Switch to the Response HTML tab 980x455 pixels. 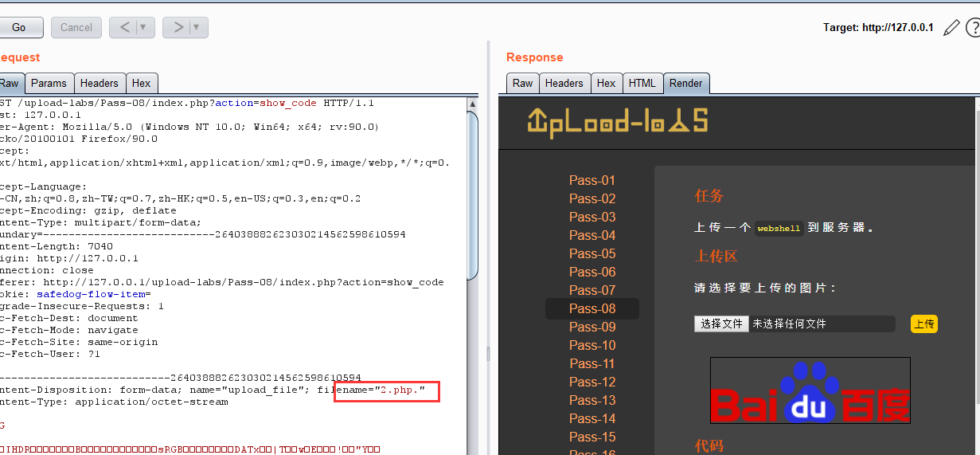coord(642,83)
